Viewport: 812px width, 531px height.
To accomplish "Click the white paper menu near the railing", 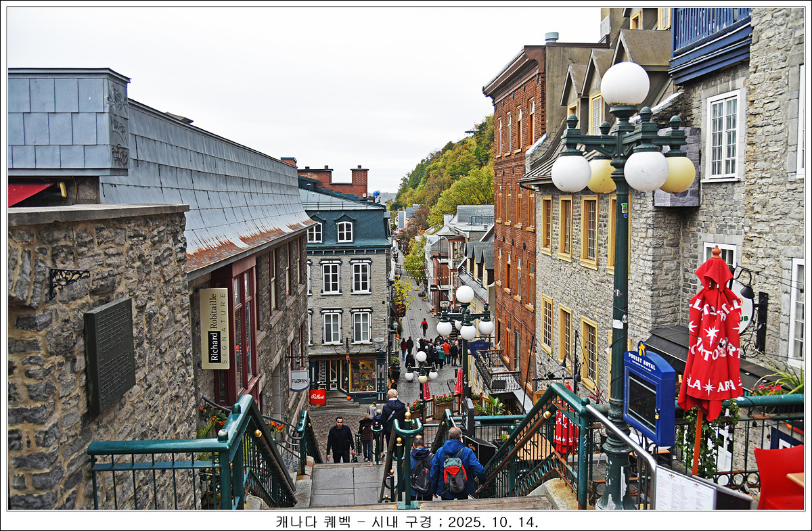I will (x=684, y=490).
